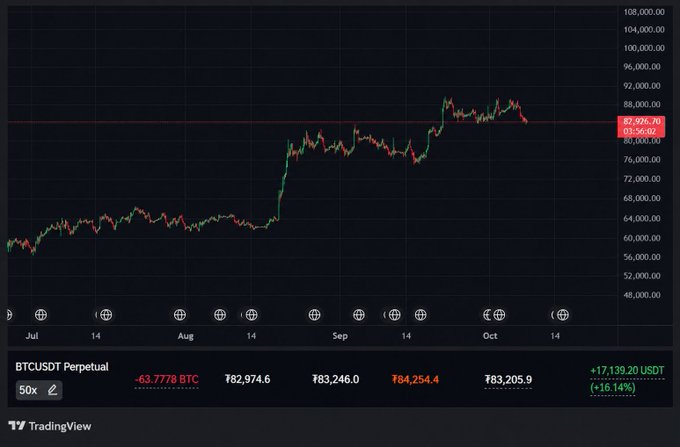This screenshot has height=447, width=680.
Task: Click the globe event icon above mid-August 14
Action: click(252, 315)
